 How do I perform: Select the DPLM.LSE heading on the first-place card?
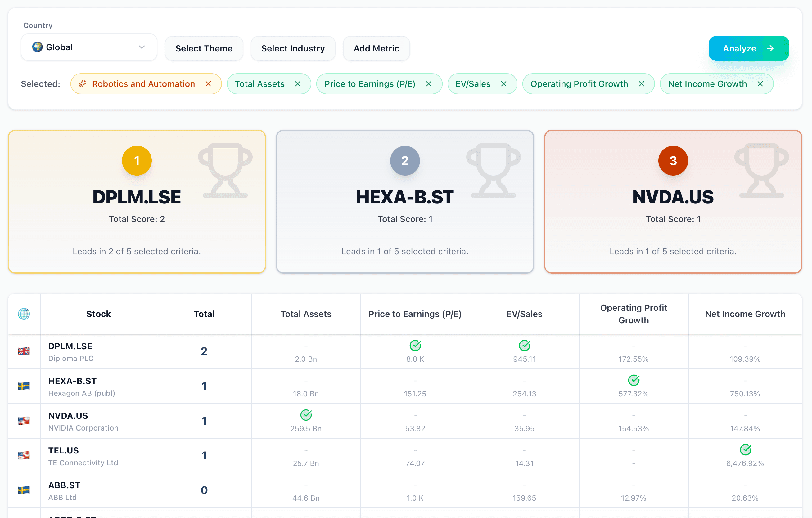click(137, 197)
